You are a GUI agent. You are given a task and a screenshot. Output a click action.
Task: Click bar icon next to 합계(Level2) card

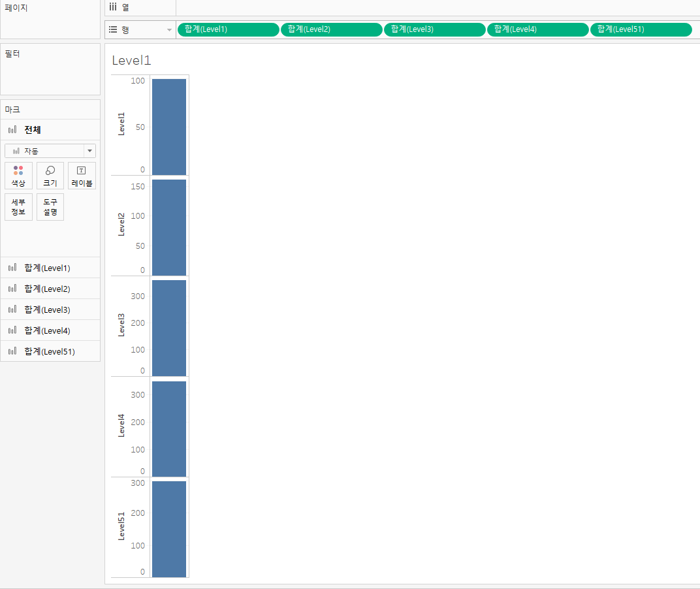(12, 289)
